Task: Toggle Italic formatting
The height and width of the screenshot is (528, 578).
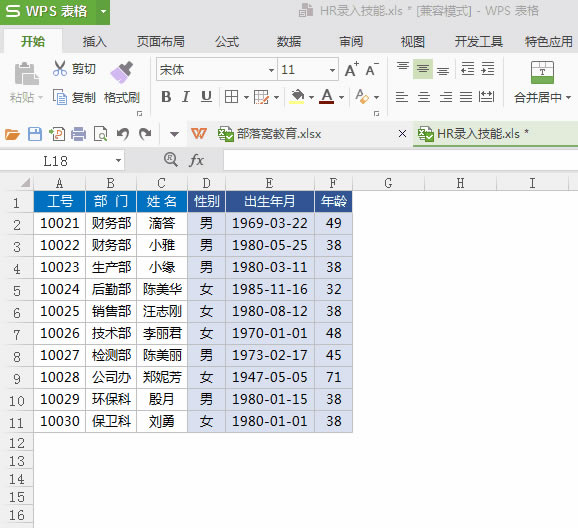Action: coord(186,97)
